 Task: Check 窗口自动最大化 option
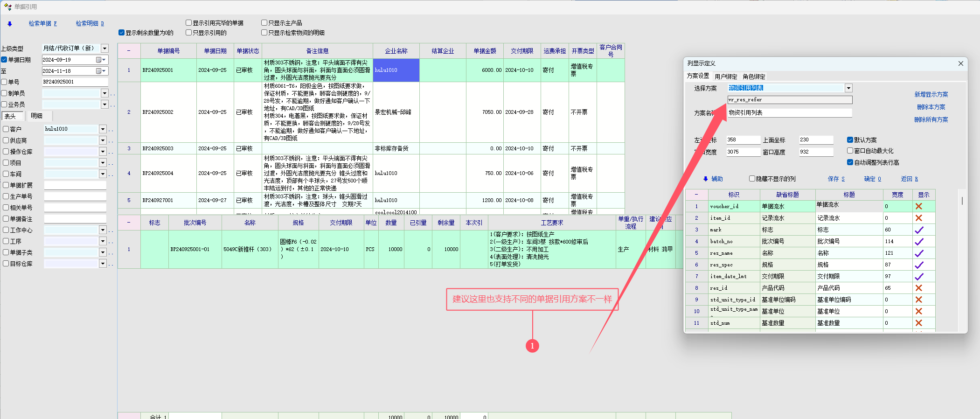850,151
